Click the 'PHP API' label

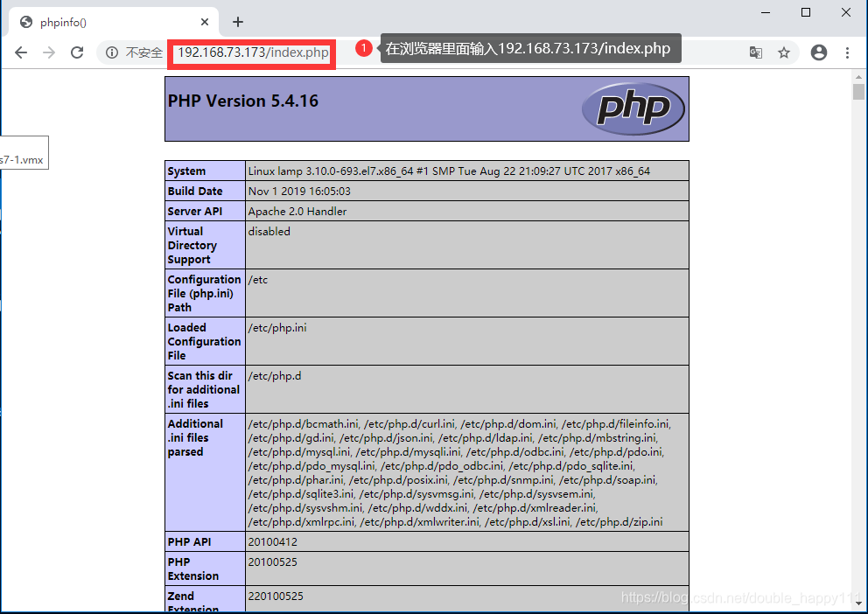coord(189,541)
